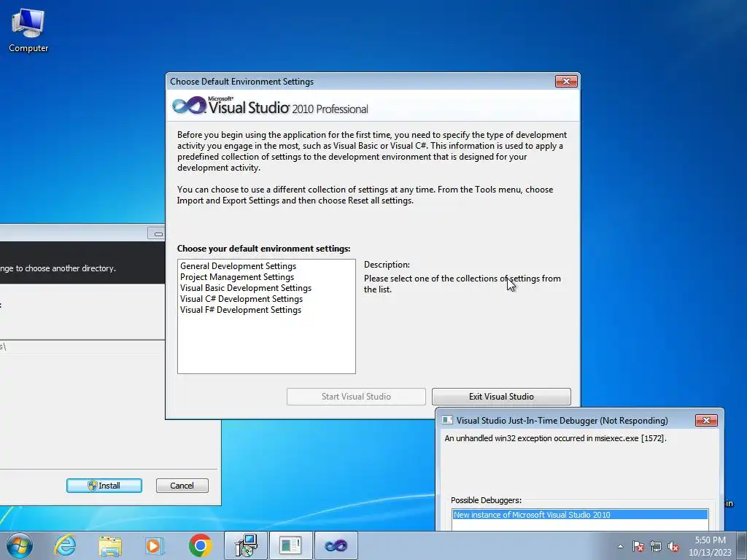Close the Just-In-Time Debugger window
Screen dimensions: 747x560
tap(706, 420)
